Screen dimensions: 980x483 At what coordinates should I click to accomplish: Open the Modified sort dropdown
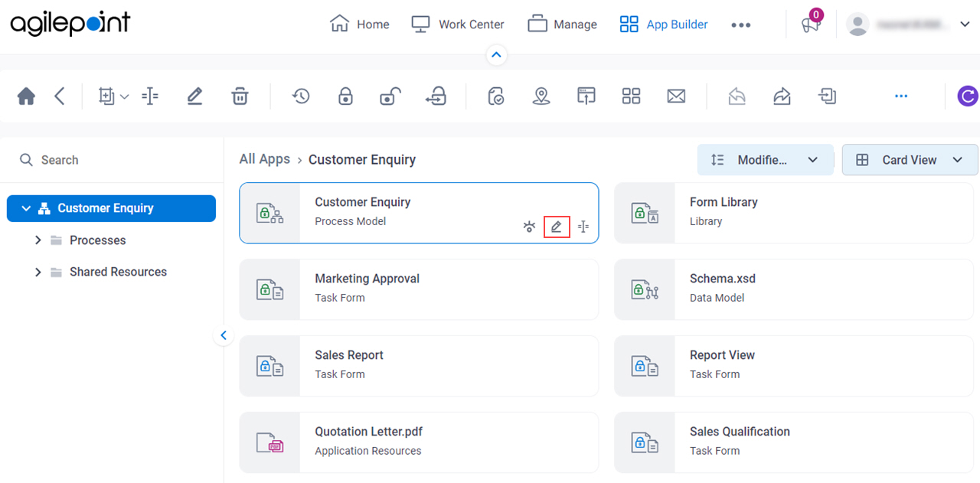tap(765, 160)
